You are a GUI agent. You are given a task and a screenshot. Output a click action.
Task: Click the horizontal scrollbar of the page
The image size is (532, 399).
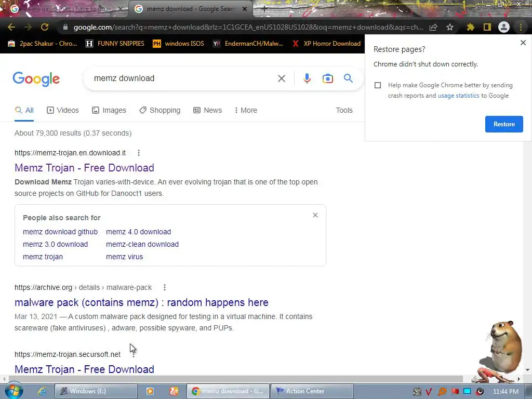click(236, 379)
